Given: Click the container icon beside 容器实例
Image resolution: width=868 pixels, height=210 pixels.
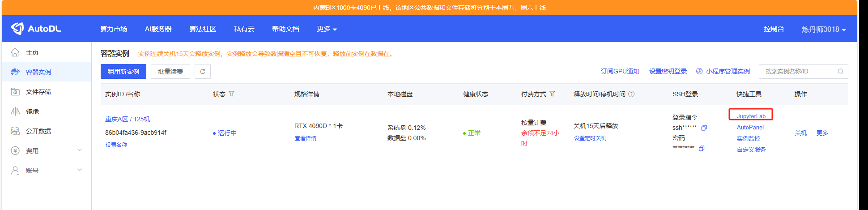Looking at the screenshot, I should tap(15, 72).
